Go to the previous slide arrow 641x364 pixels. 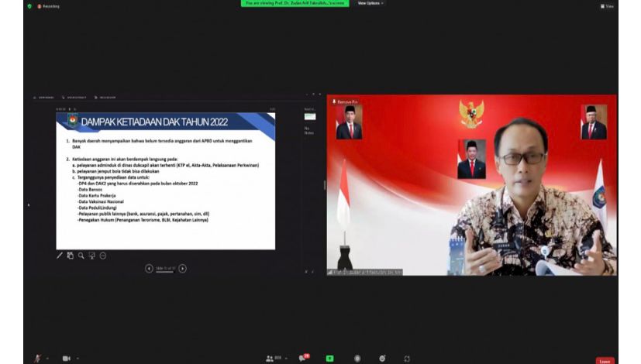149,269
